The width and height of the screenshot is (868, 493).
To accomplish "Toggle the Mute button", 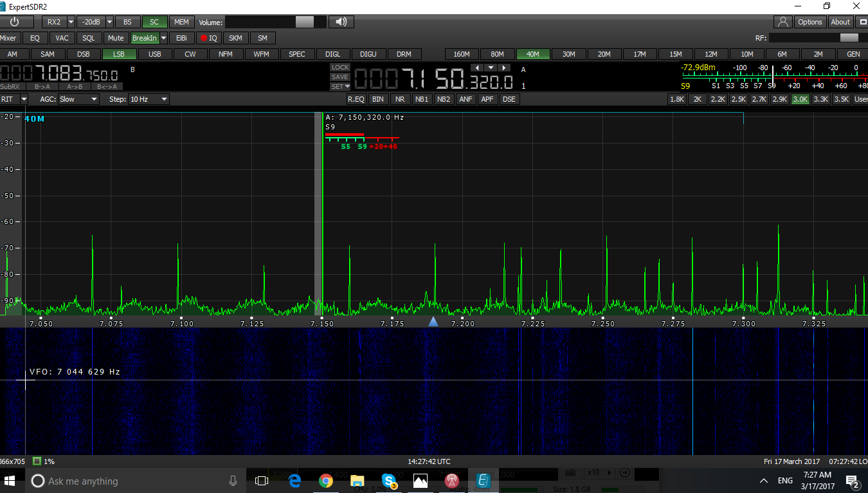I will 116,38.
